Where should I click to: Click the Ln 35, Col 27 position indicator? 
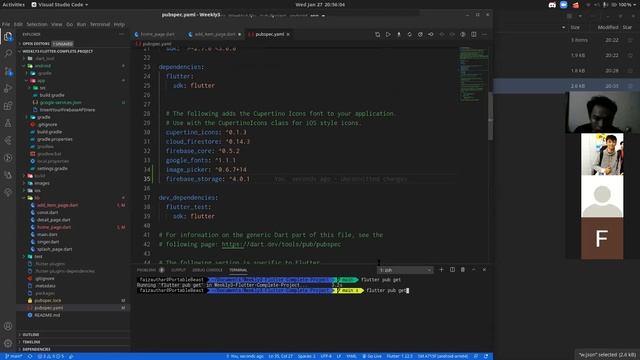(x=280, y=356)
